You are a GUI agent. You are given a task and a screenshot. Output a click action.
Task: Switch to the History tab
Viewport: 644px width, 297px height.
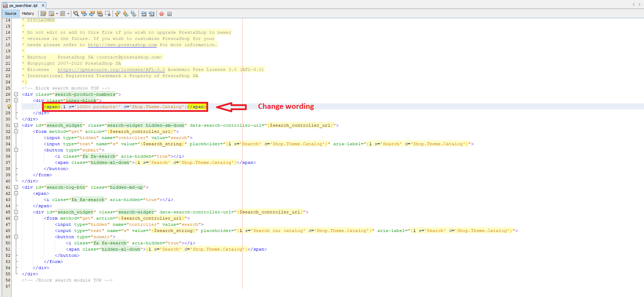28,13
